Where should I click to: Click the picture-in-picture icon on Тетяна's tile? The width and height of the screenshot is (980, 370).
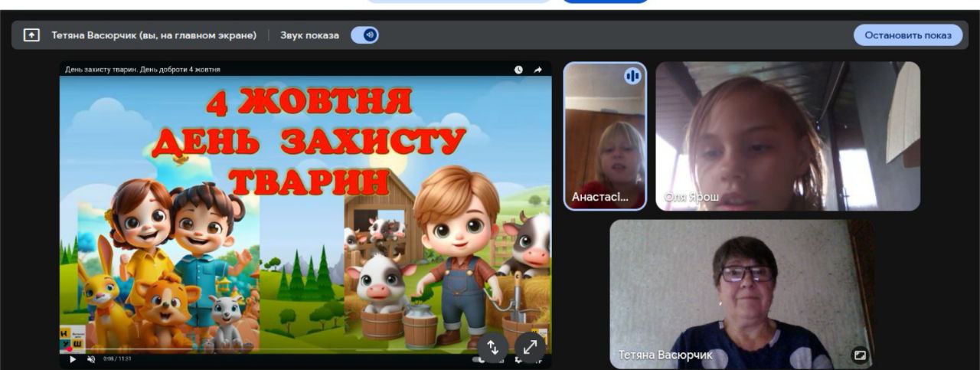point(859,355)
